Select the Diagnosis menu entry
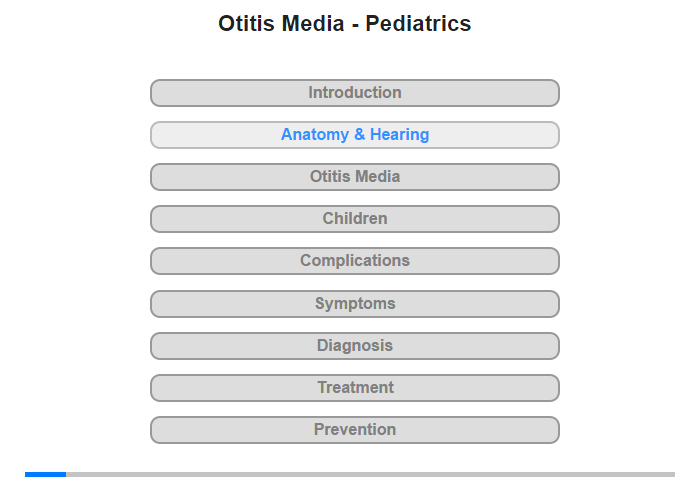 coord(354,346)
